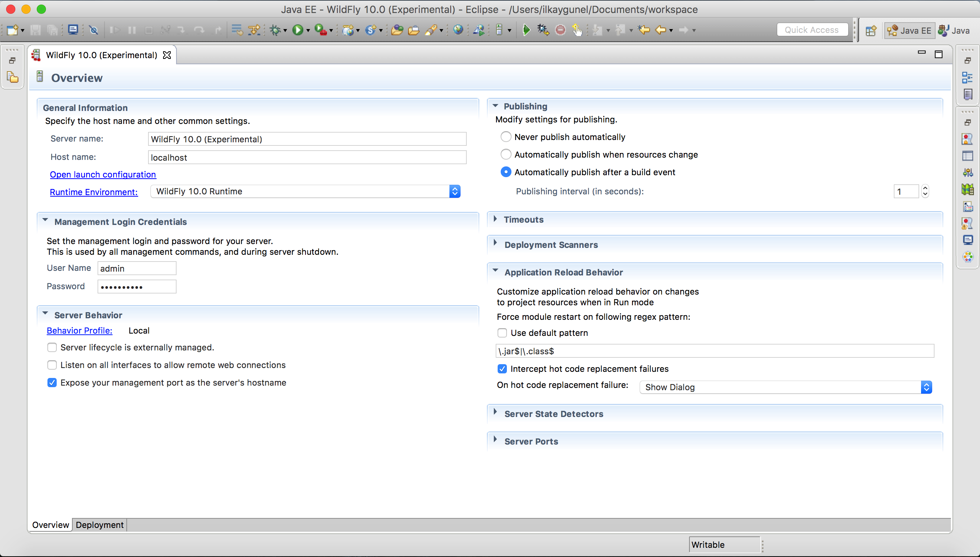Image resolution: width=980 pixels, height=557 pixels.
Task: Click the New Dynamic Web Project icon
Action: click(x=348, y=30)
